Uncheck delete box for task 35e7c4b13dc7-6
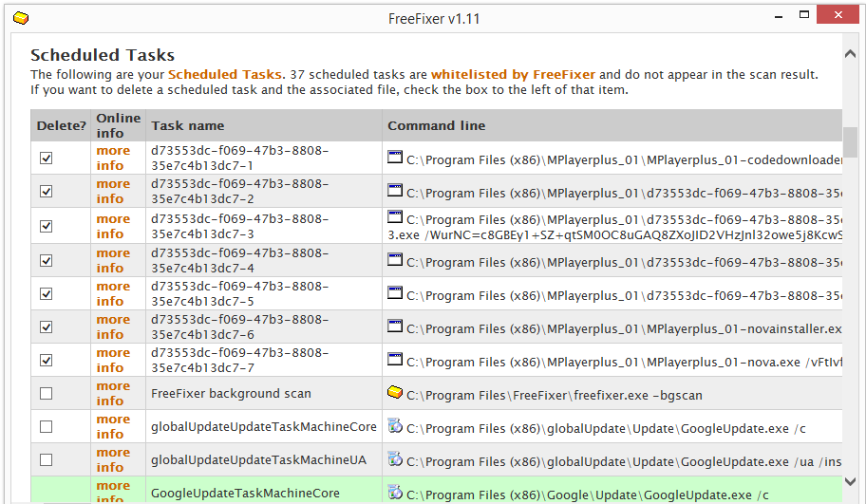866x504 pixels. (x=47, y=327)
